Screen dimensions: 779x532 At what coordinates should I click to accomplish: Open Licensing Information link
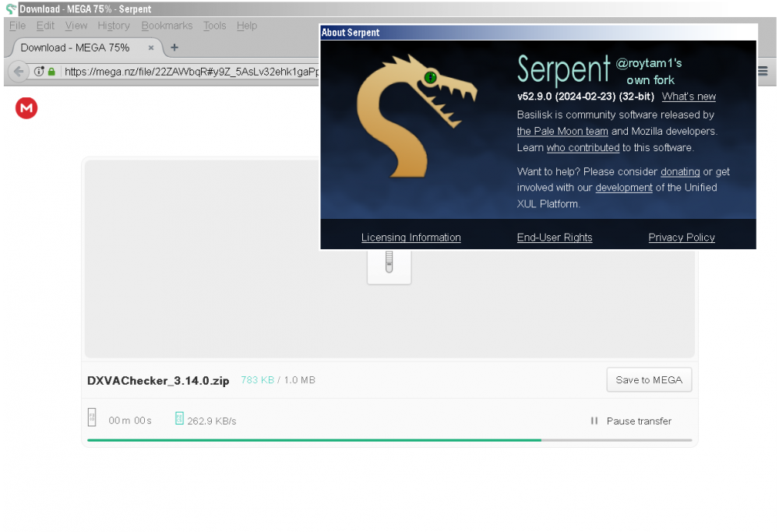pyautogui.click(x=411, y=238)
